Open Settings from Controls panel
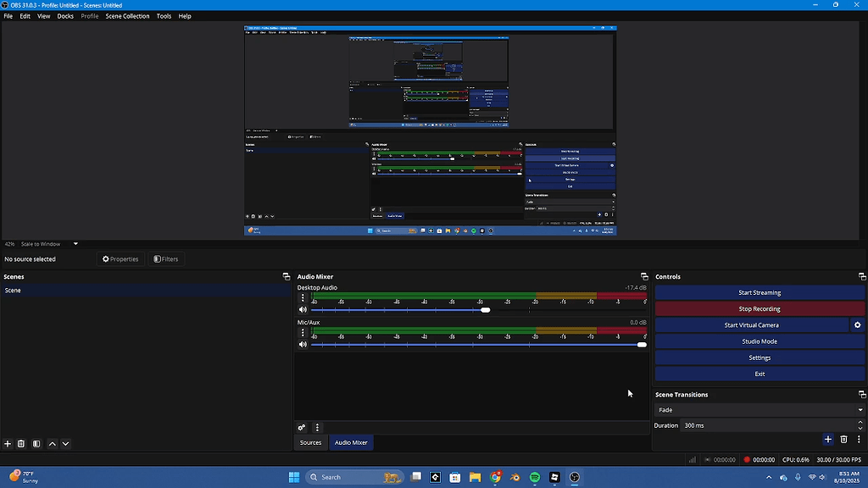The image size is (868, 488). 759,358
